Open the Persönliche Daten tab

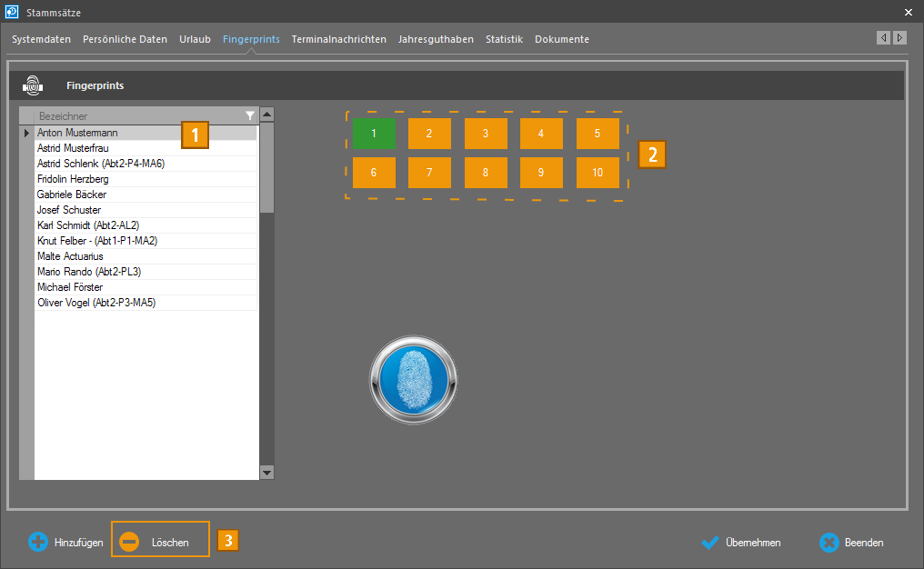[x=125, y=39]
